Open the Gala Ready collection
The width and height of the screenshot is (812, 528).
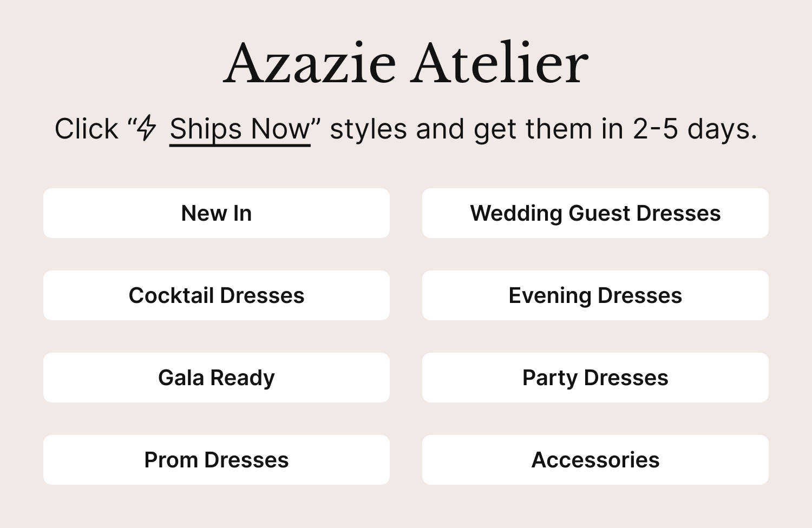pyautogui.click(x=217, y=378)
